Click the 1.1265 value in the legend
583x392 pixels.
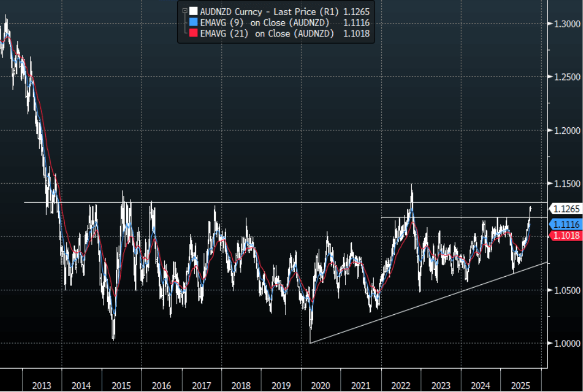click(x=356, y=11)
